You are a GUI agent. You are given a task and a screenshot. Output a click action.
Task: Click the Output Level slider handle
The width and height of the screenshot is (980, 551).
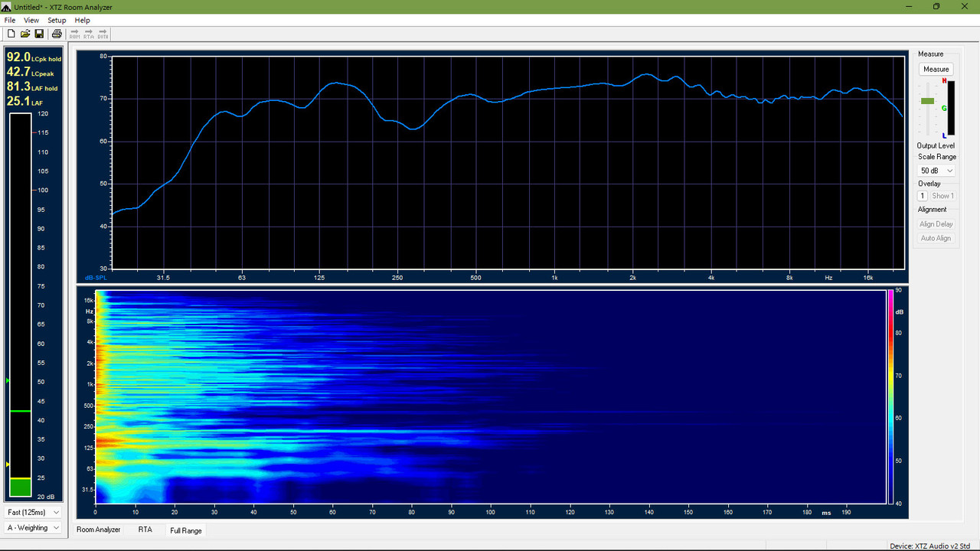928,101
